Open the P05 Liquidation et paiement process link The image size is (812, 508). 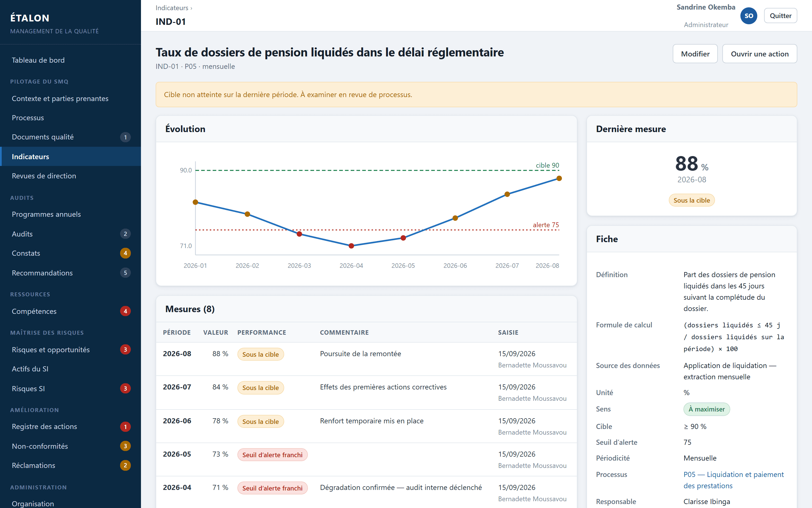pos(734,480)
